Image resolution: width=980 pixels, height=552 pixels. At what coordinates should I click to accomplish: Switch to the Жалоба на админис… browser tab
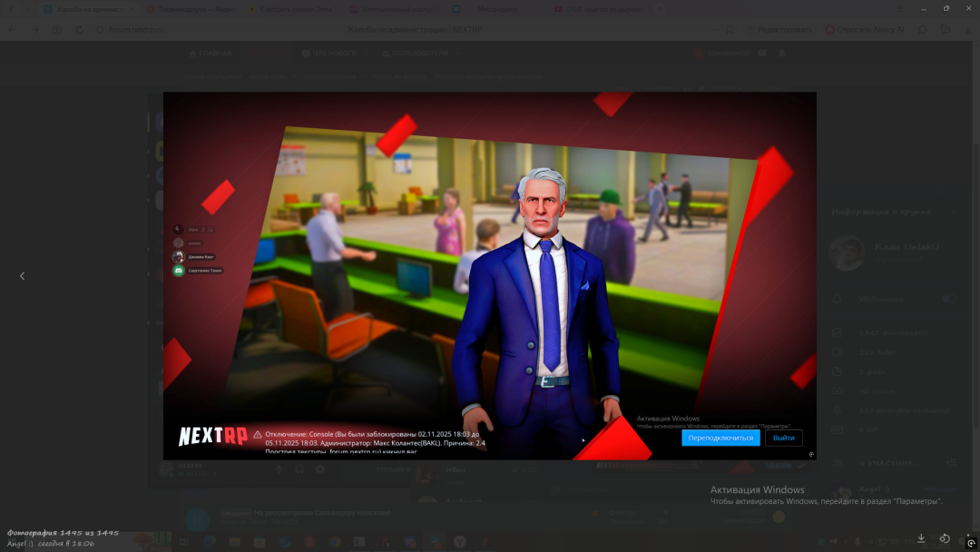pyautogui.click(x=86, y=9)
